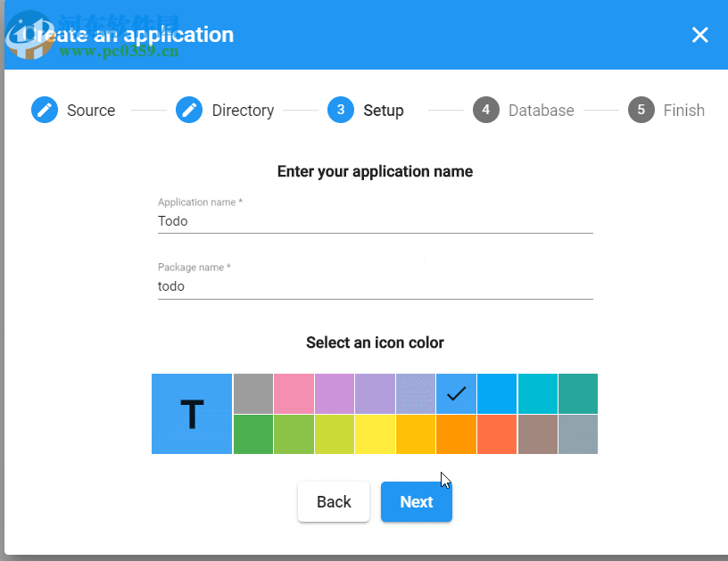Viewport: 728px width, 561px height.
Task: Pick the teal icon color swatch
Action: (x=578, y=393)
